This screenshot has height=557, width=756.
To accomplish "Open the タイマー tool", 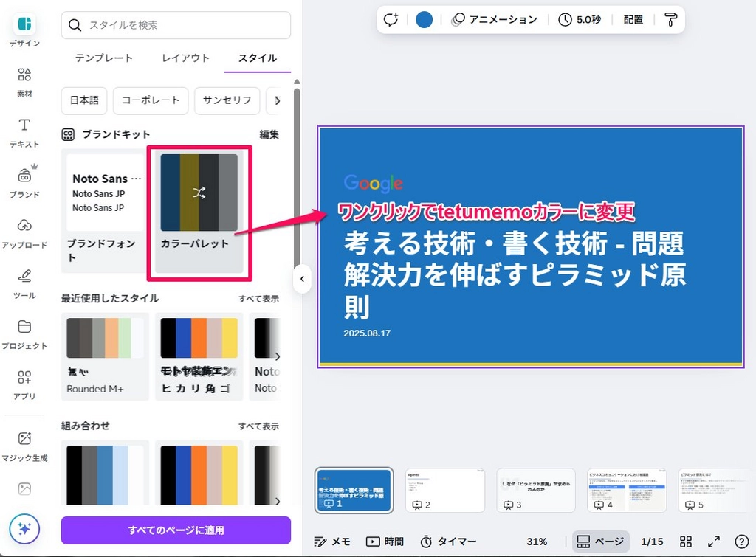I will (x=448, y=542).
